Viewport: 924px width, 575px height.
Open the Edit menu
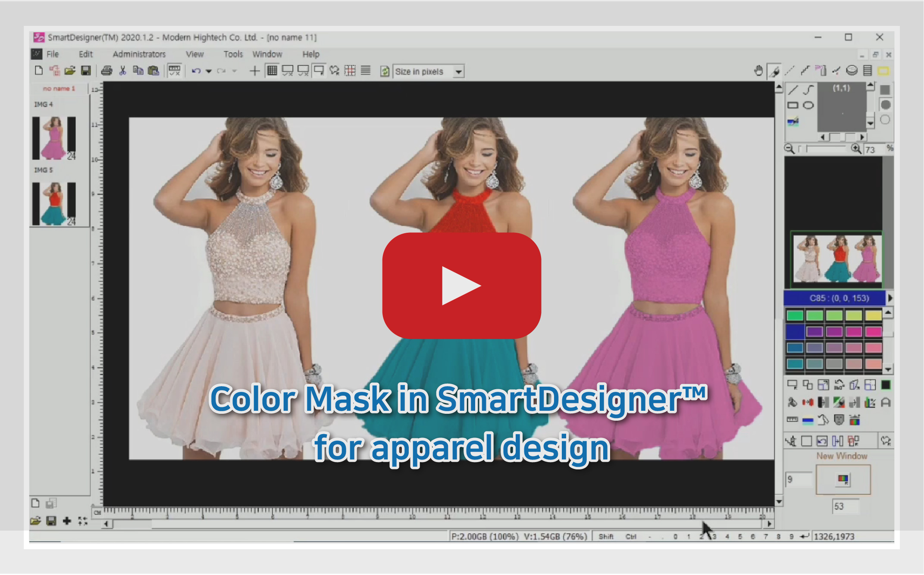click(85, 54)
